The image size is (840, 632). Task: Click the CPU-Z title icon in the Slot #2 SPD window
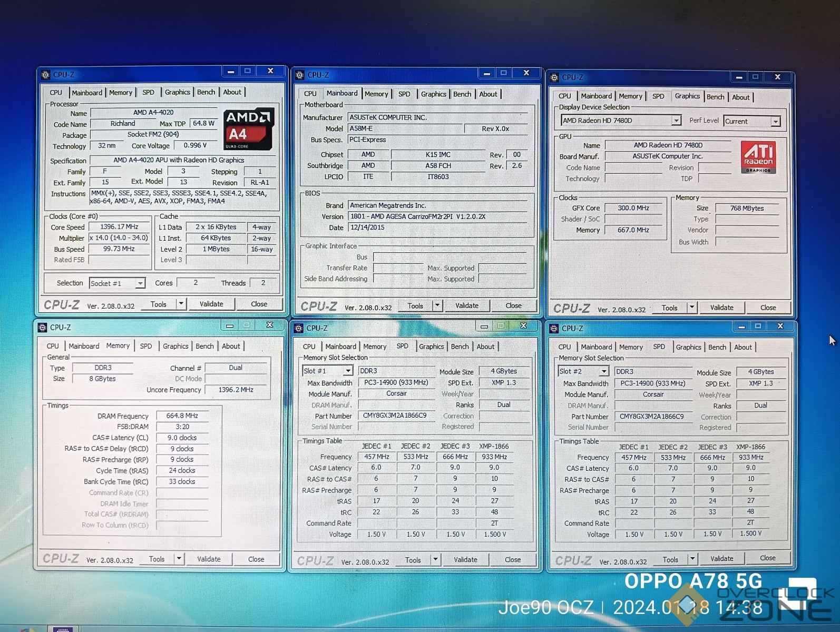point(554,329)
